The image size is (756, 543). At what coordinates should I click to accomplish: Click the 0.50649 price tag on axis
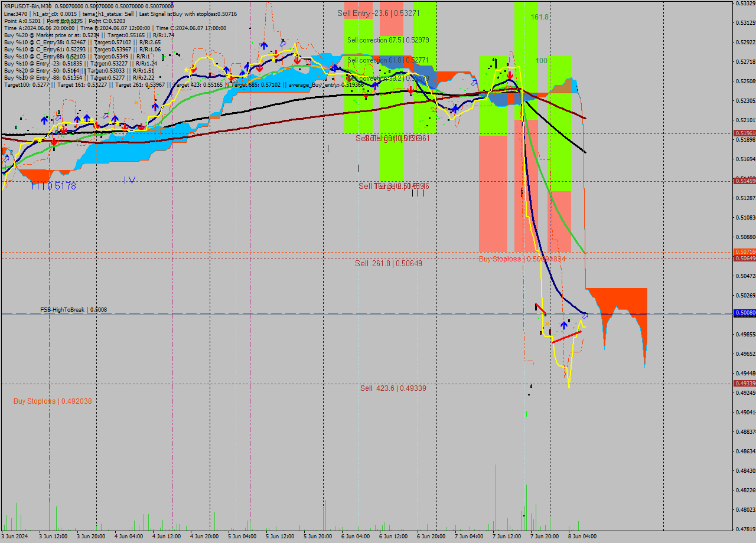(x=744, y=259)
